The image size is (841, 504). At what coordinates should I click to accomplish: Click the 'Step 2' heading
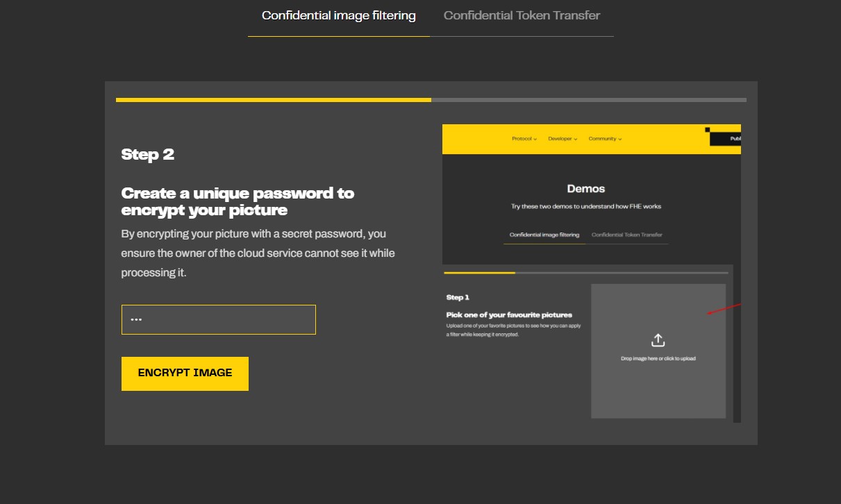point(147,154)
